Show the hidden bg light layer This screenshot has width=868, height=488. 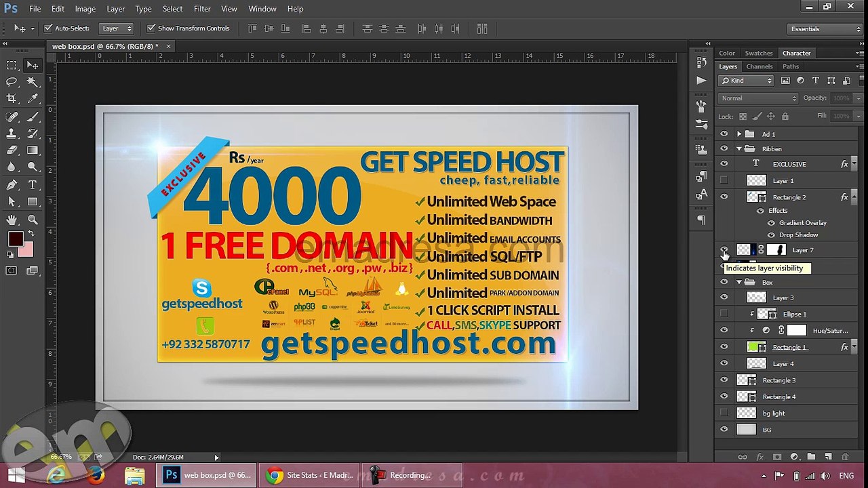(x=724, y=413)
